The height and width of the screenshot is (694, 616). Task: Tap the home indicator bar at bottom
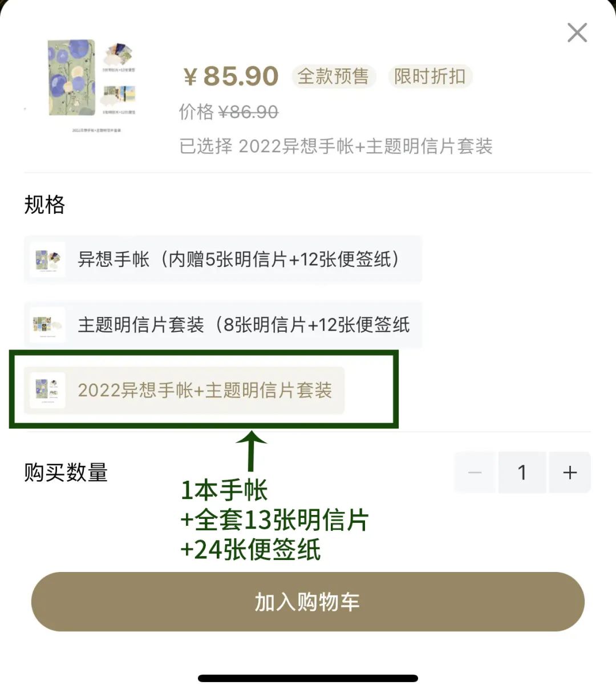coord(308,679)
